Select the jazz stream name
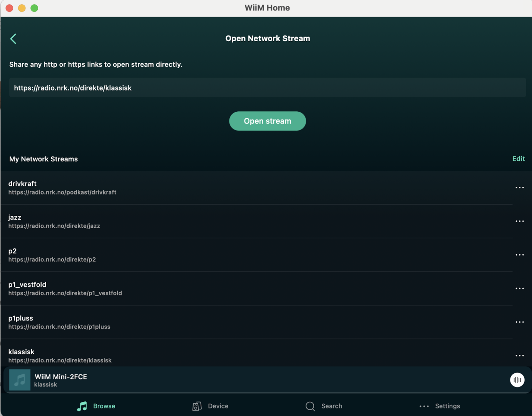Viewport: 532px width, 416px height. tap(15, 217)
